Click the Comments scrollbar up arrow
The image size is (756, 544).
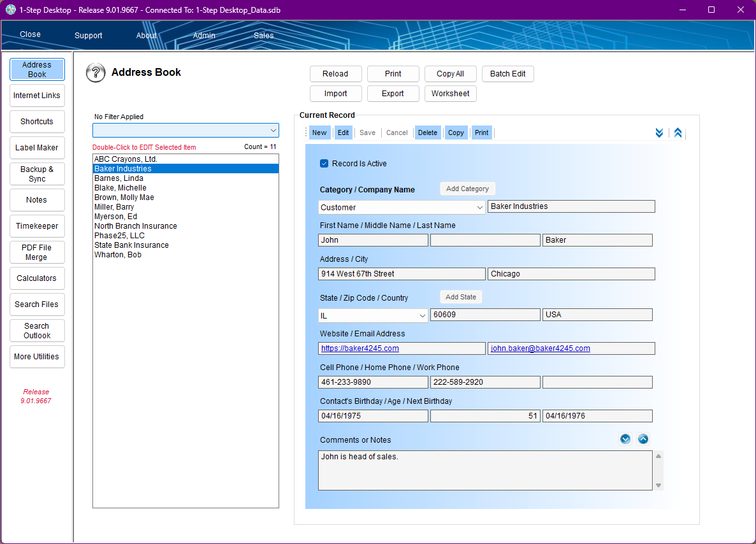(x=658, y=456)
